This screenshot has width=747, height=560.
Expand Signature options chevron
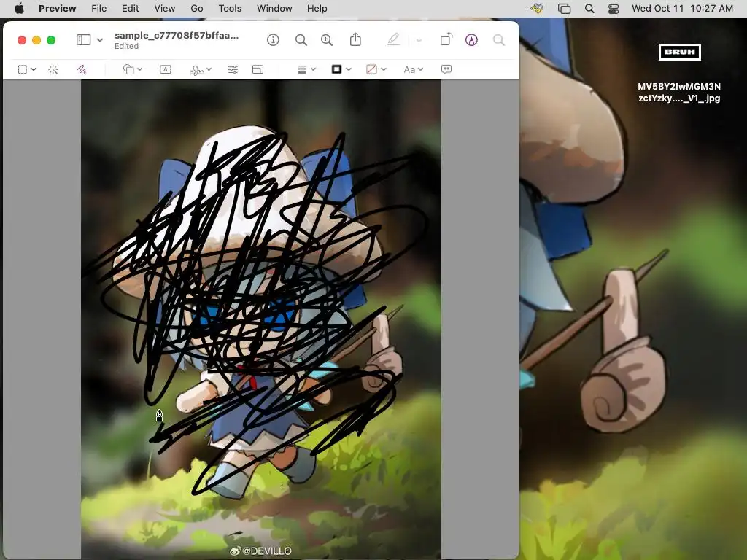point(209,69)
